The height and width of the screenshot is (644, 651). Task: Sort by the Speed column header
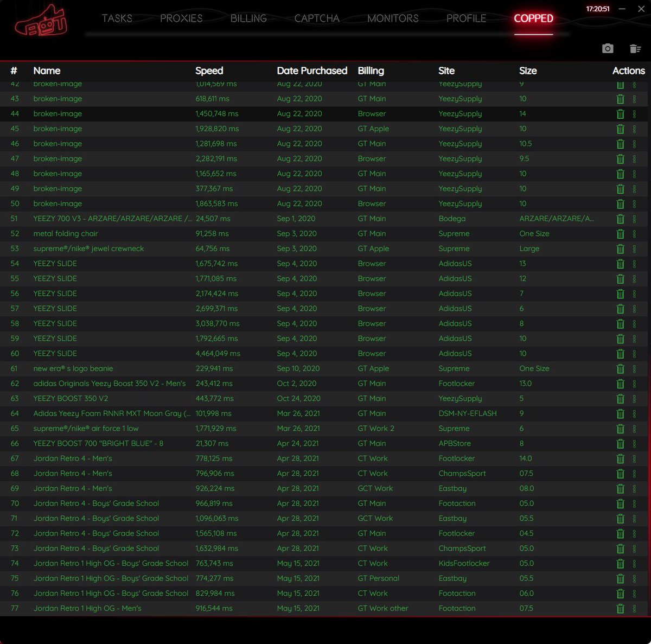pyautogui.click(x=209, y=71)
